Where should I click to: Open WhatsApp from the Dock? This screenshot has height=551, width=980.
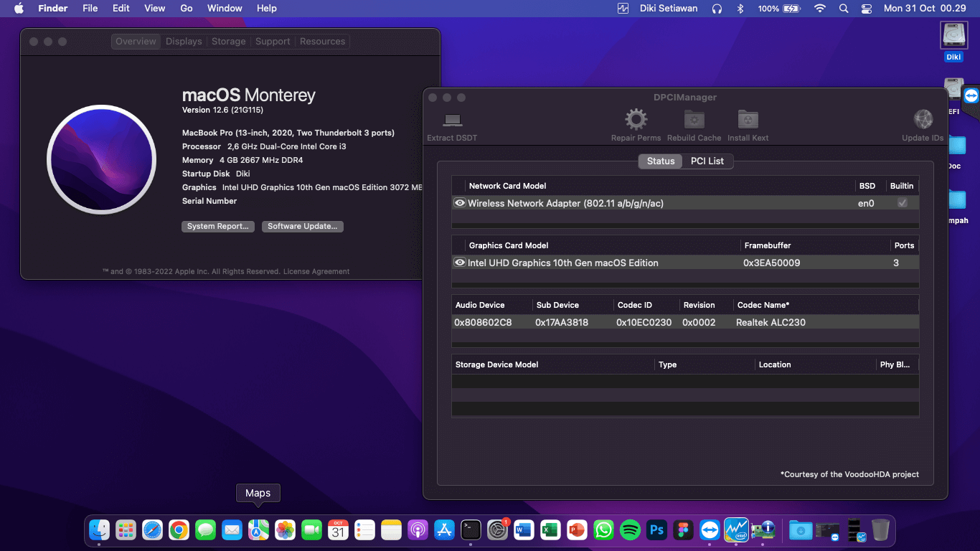tap(603, 530)
